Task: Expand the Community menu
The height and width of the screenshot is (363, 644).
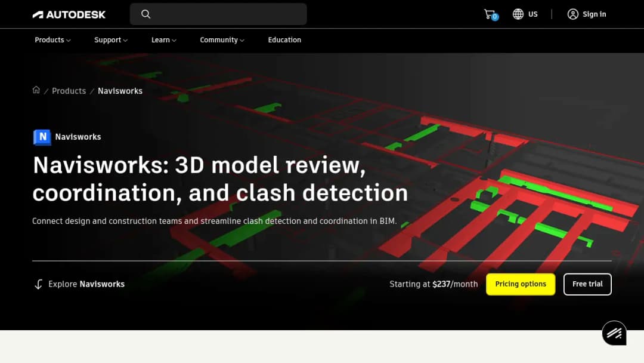Action: click(222, 40)
